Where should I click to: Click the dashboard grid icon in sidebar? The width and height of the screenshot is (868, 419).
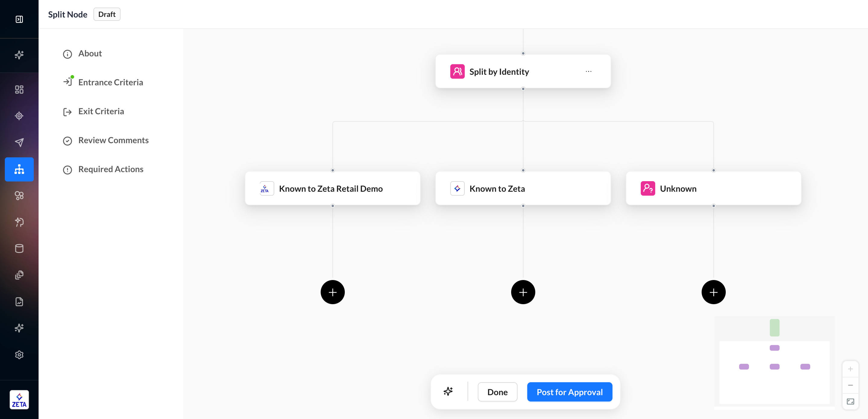pos(19,89)
